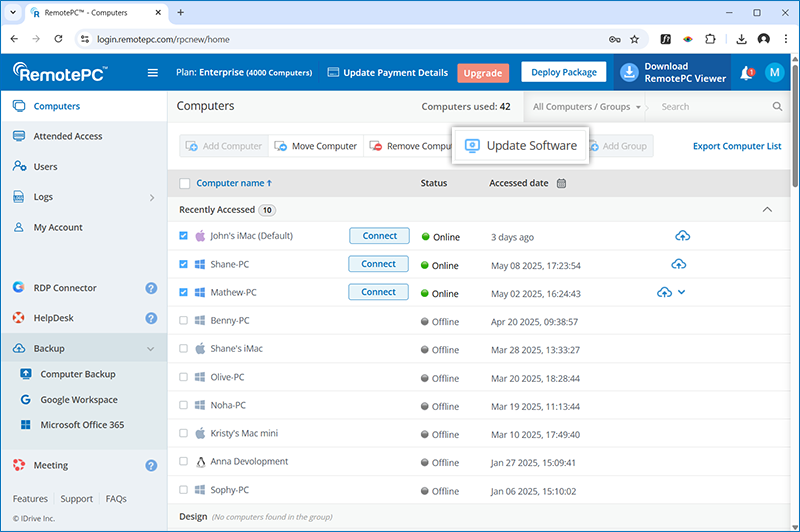Open the All Computers / Groups dropdown

[587, 106]
